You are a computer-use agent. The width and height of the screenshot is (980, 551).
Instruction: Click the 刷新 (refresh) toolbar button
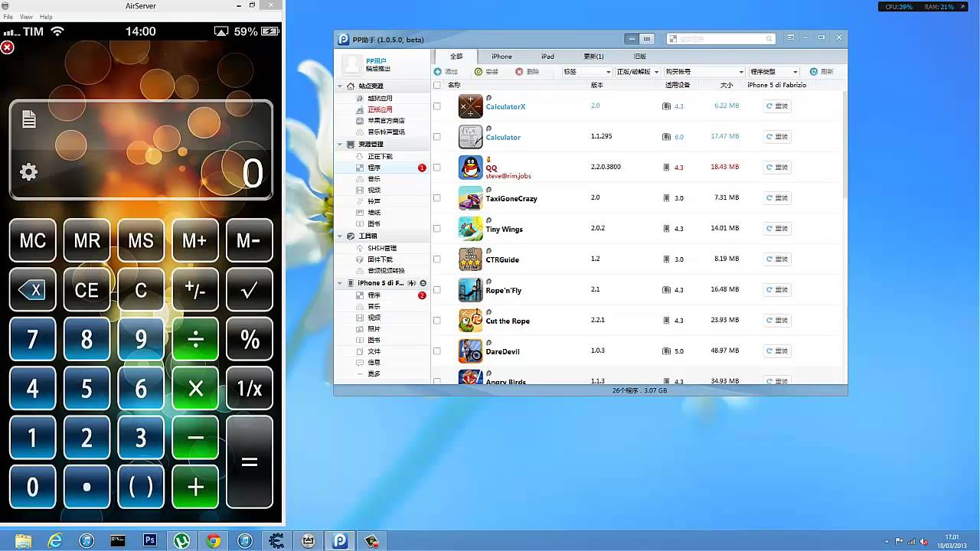click(822, 71)
